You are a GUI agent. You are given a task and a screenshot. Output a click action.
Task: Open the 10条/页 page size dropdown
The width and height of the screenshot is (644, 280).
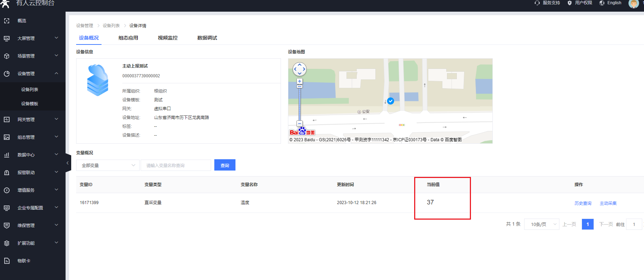tap(541, 225)
